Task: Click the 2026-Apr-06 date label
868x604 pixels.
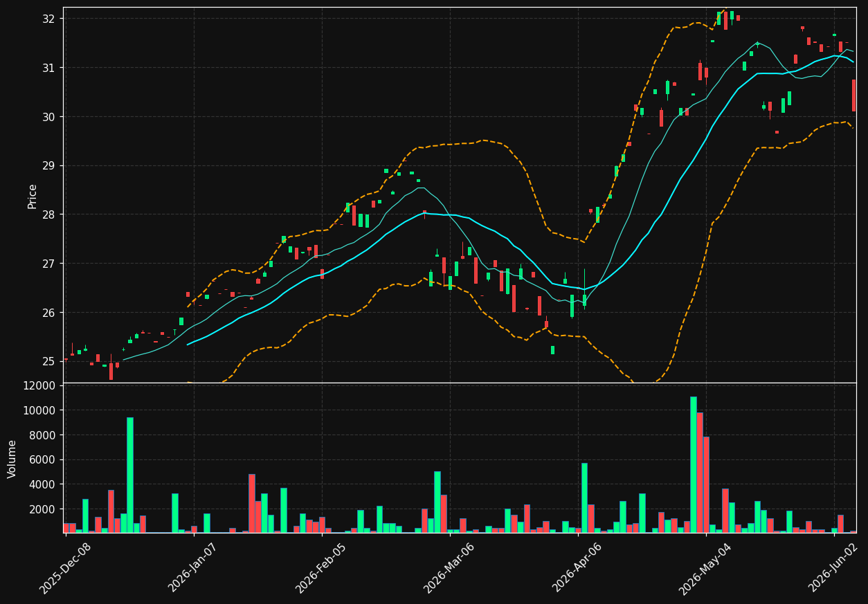Action: coord(578,567)
